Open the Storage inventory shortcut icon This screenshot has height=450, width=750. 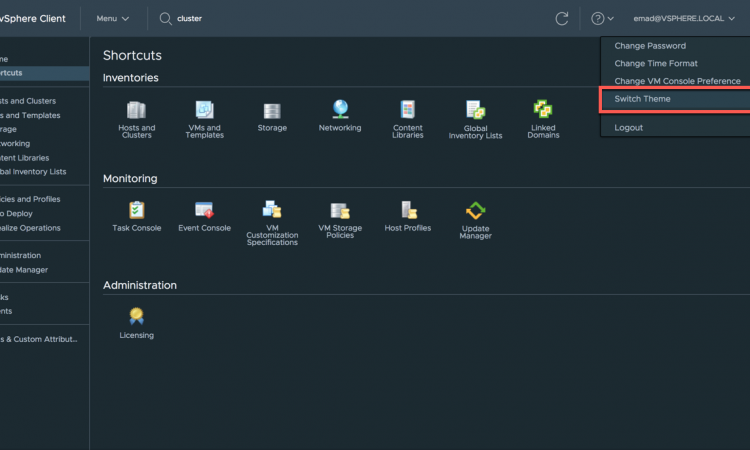coord(272,111)
